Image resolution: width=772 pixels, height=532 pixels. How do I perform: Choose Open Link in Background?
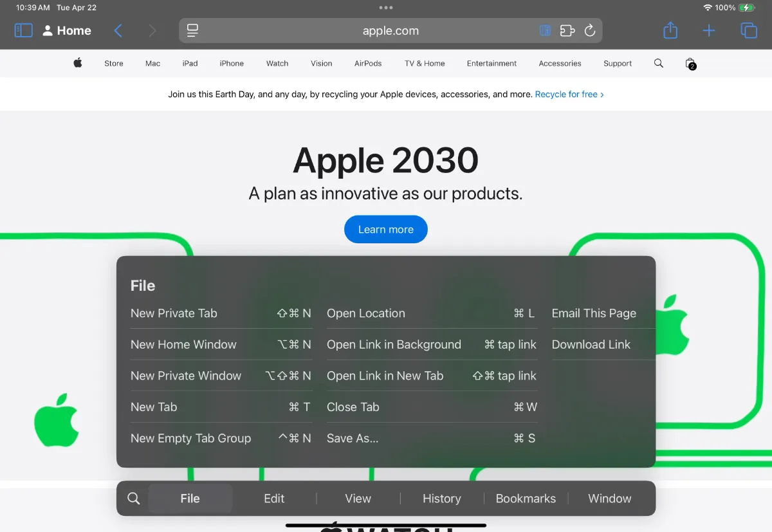point(432,344)
